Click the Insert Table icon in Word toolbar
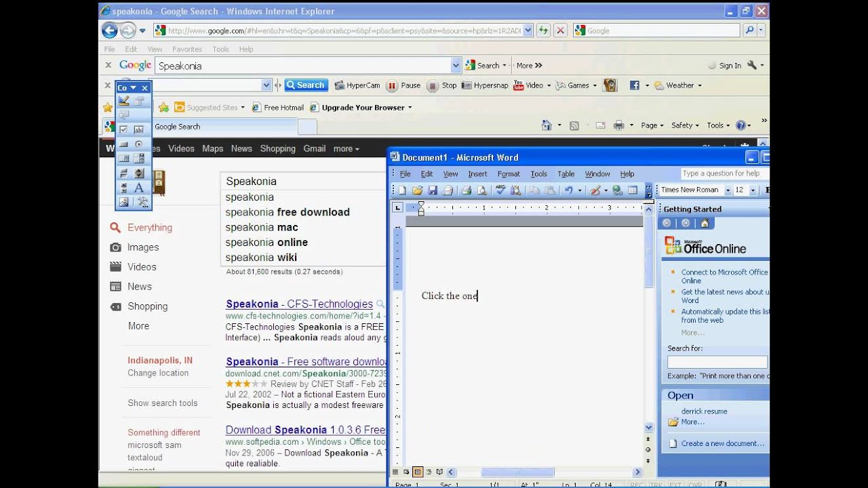Screen dimensions: 868x488 [x=633, y=190]
